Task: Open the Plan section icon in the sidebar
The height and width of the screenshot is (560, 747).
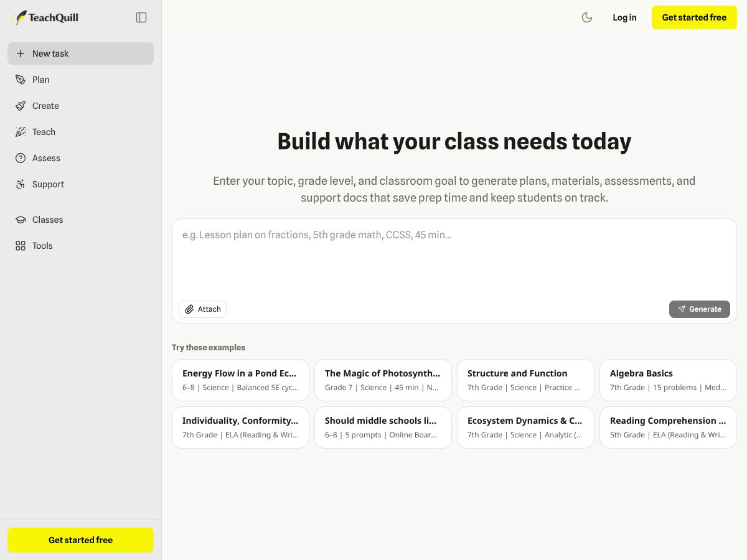Action: [x=21, y=80]
